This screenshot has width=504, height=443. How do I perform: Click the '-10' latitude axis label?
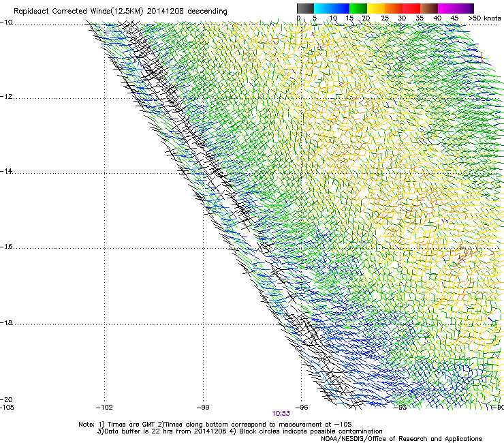(x=6, y=22)
